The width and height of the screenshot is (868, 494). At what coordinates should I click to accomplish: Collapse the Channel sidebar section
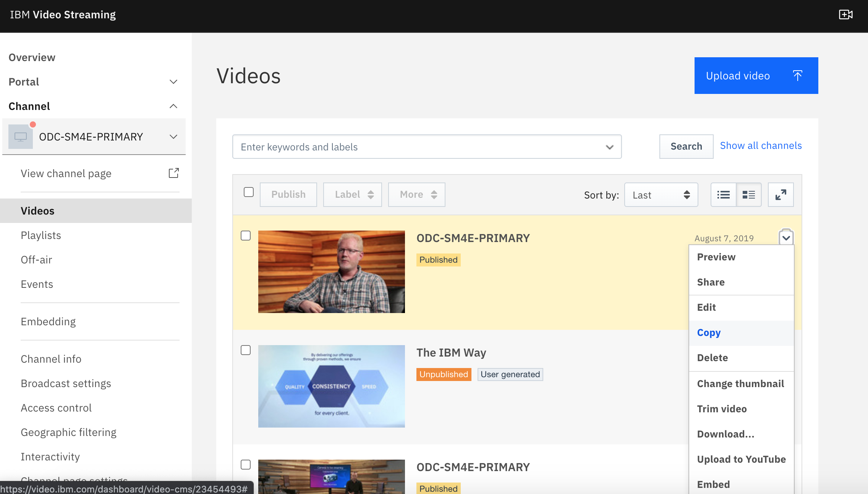[x=173, y=106]
